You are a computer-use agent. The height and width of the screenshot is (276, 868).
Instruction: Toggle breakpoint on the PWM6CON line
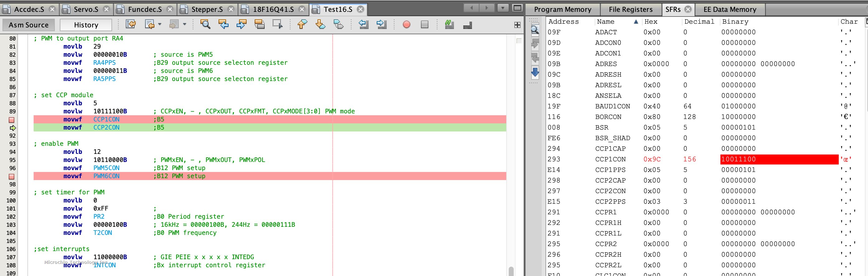pos(12,176)
